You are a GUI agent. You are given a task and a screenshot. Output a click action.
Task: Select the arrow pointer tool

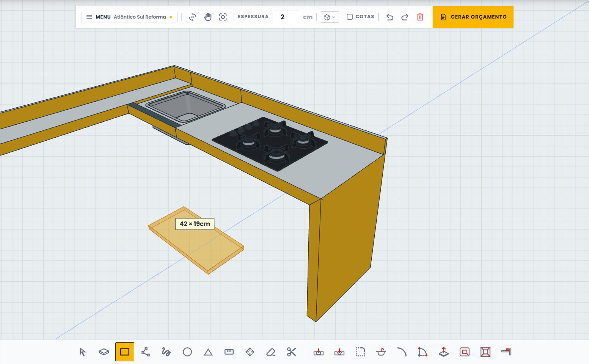click(x=83, y=352)
